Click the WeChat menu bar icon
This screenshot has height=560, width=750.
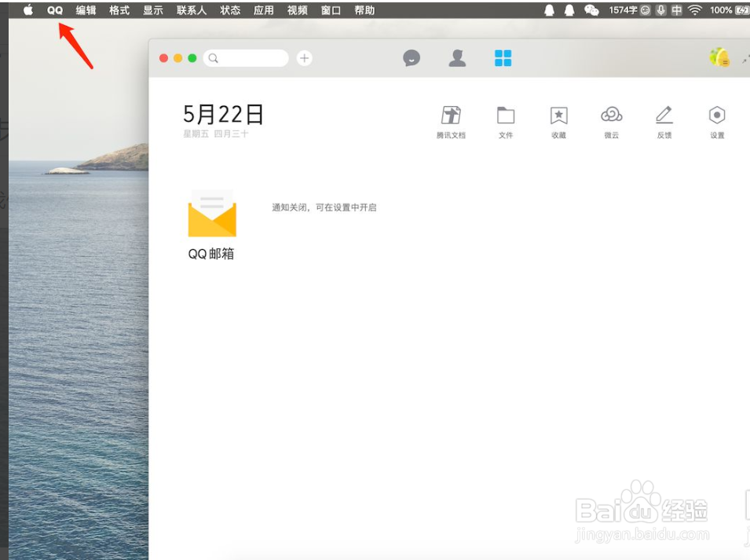[591, 10]
